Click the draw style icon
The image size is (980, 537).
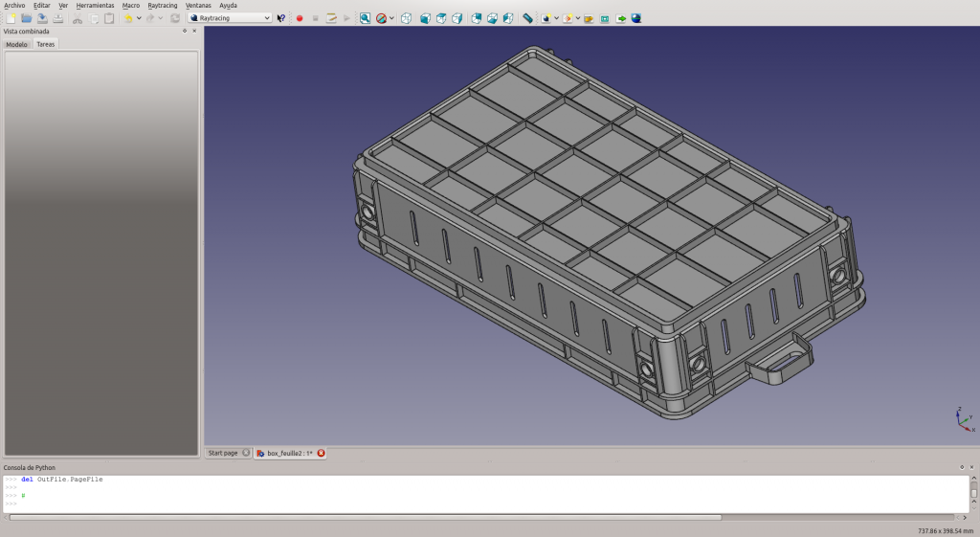point(381,18)
